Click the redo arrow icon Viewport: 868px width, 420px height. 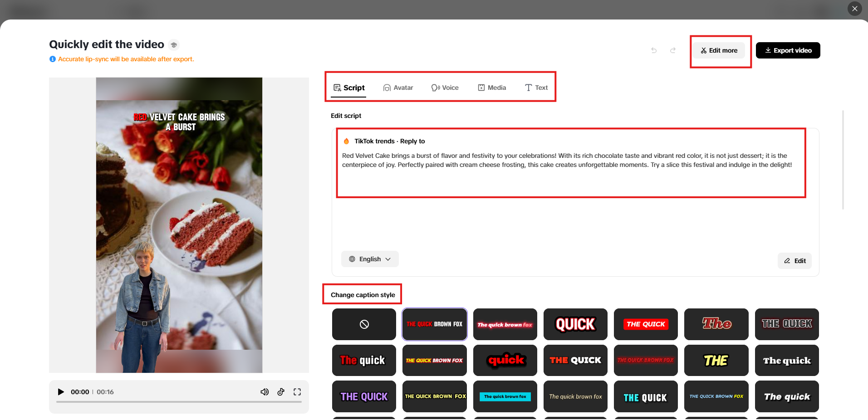tap(673, 50)
